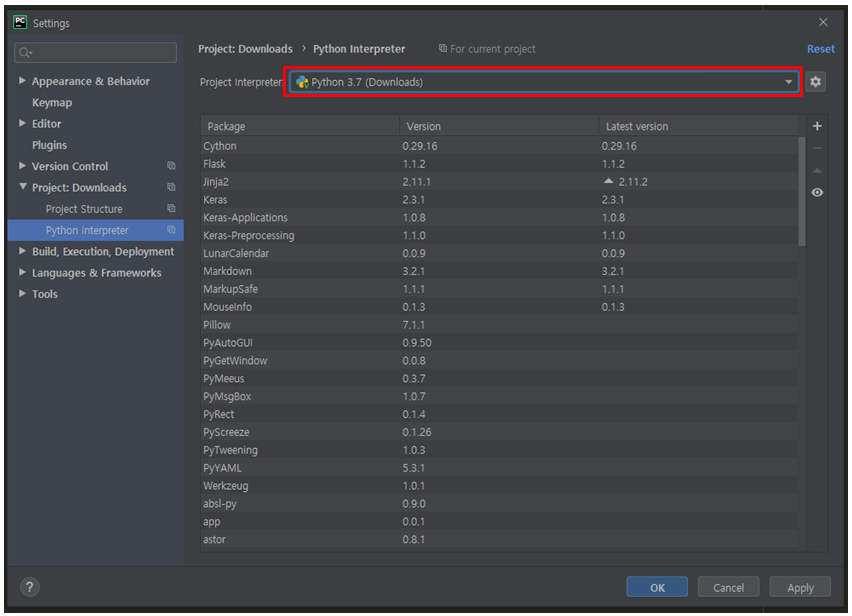Select the Keras package row
Image resolution: width=852 pixels, height=616 pixels.
[499, 199]
